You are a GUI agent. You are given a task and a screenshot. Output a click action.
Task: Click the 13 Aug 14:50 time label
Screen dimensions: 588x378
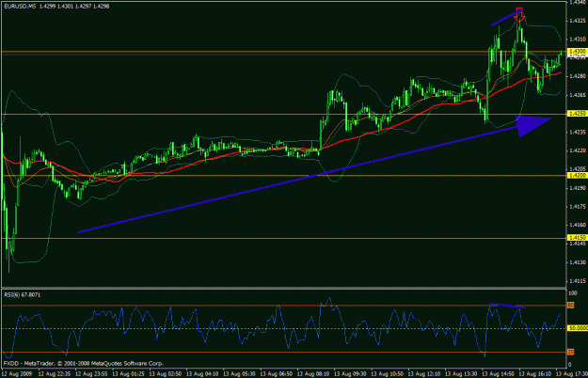tap(499, 374)
